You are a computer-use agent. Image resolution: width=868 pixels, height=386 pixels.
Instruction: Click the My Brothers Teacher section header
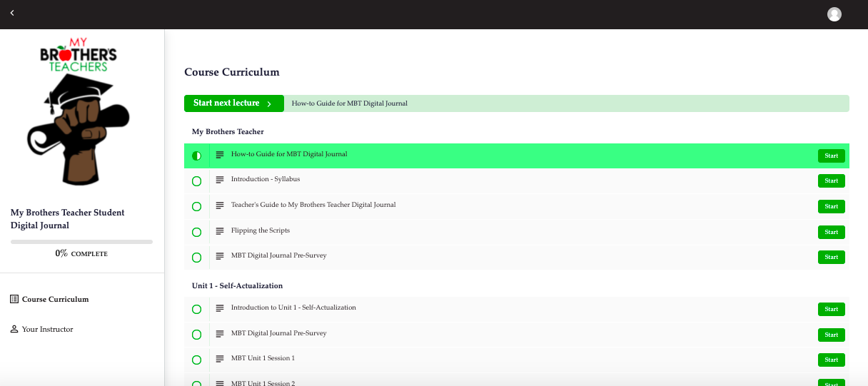click(228, 132)
